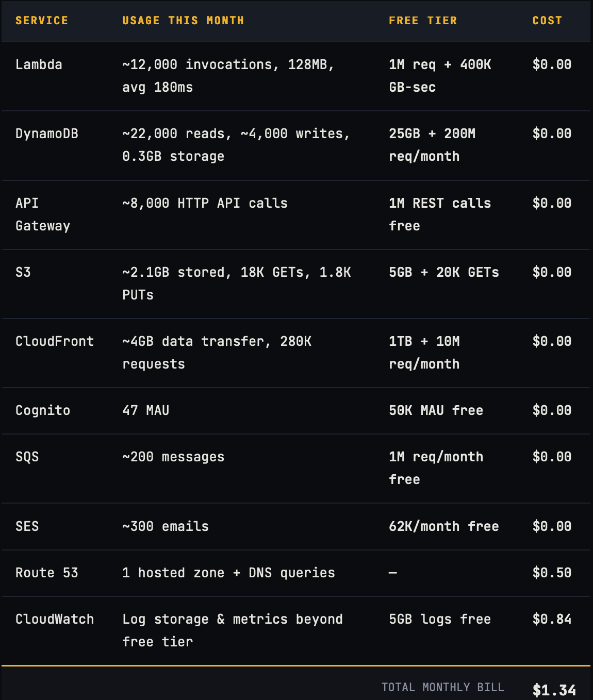This screenshot has height=700, width=593.
Task: Click the Route 53 service name
Action: tap(47, 573)
